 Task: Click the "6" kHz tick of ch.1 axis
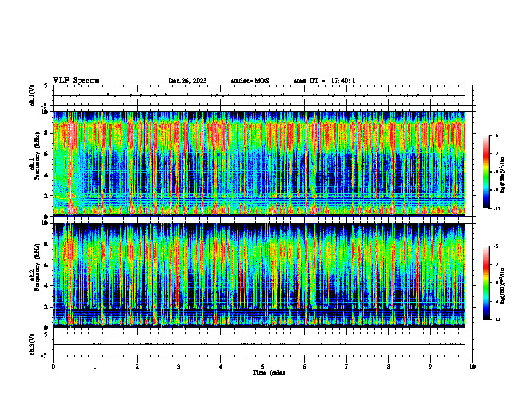[x=47, y=154]
